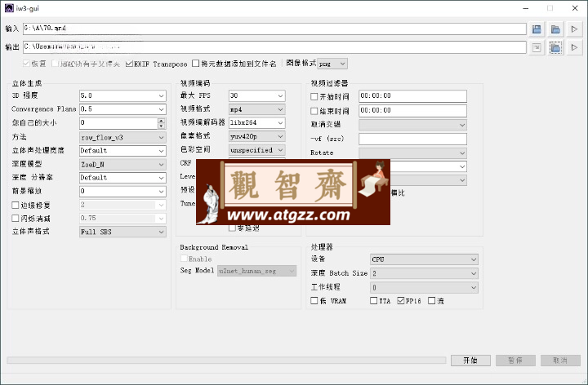Play the input video with the top play icon
The image size is (588, 385).
574,29
